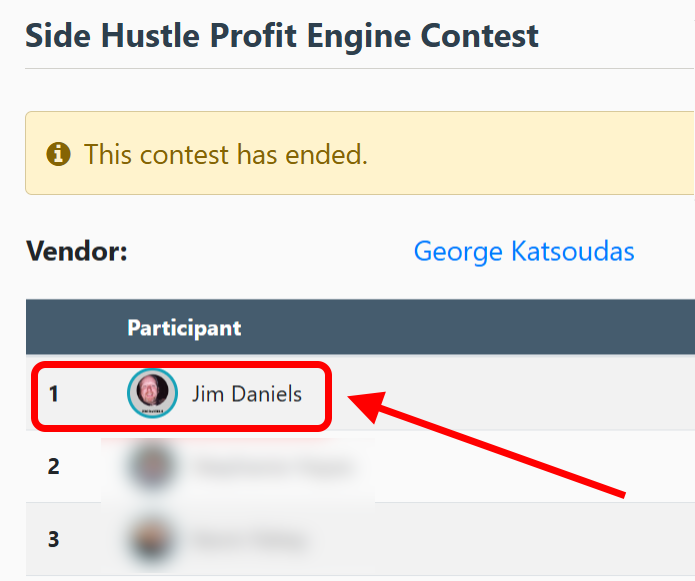Click the rank number 3 cell

click(x=54, y=539)
